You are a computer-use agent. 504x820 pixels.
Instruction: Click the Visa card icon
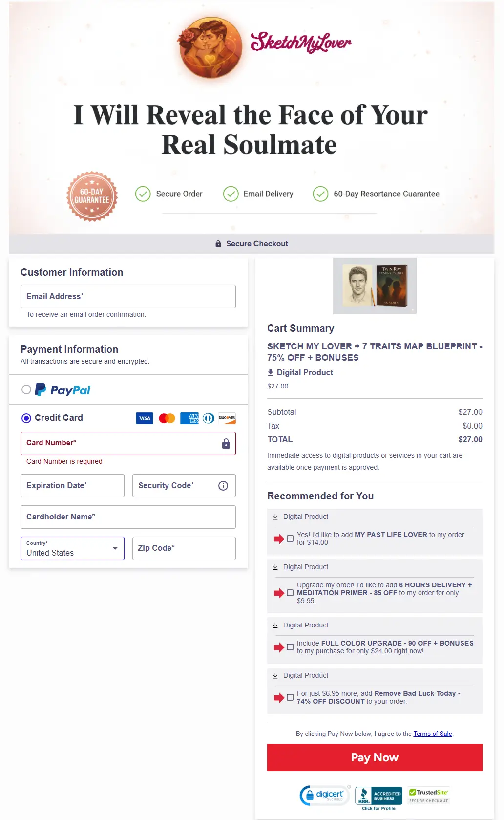144,418
